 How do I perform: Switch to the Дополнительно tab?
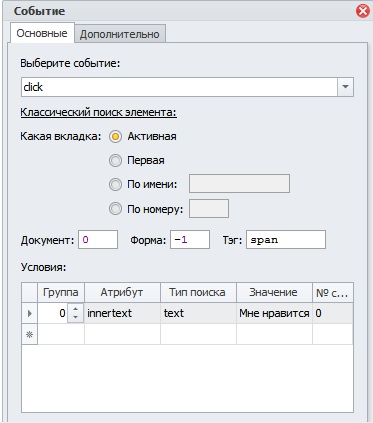click(x=120, y=34)
